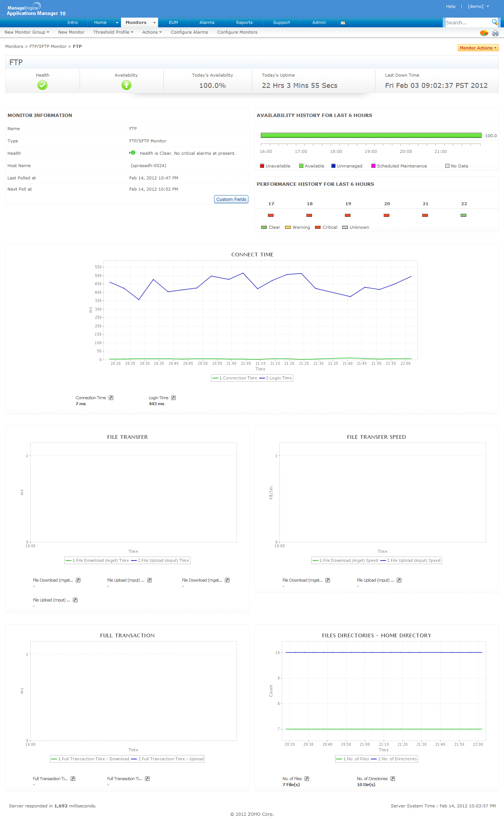Click the hour 22 clear status square

coord(463,215)
